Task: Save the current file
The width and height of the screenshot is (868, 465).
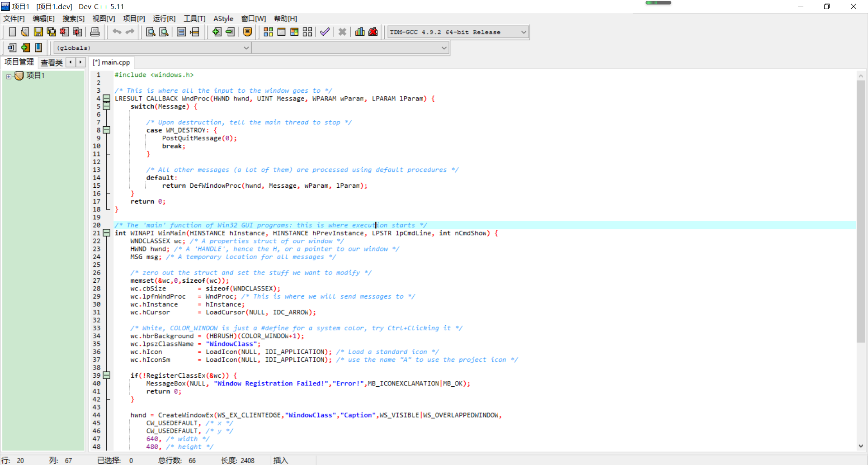Action: point(38,32)
